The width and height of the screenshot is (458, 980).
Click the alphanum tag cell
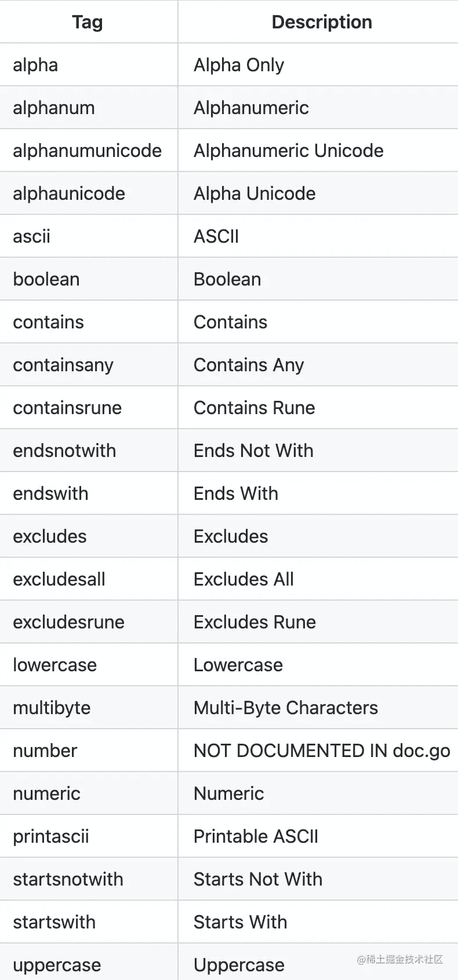click(x=54, y=108)
